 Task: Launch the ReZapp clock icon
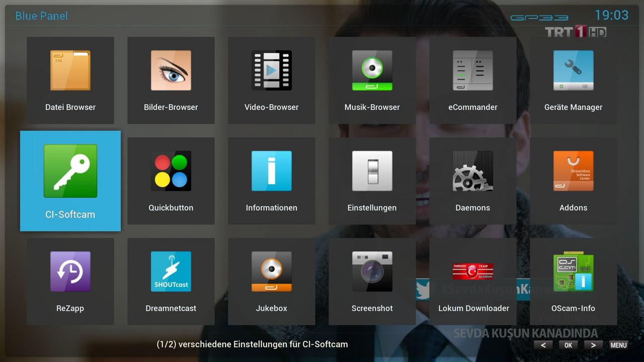tap(70, 271)
